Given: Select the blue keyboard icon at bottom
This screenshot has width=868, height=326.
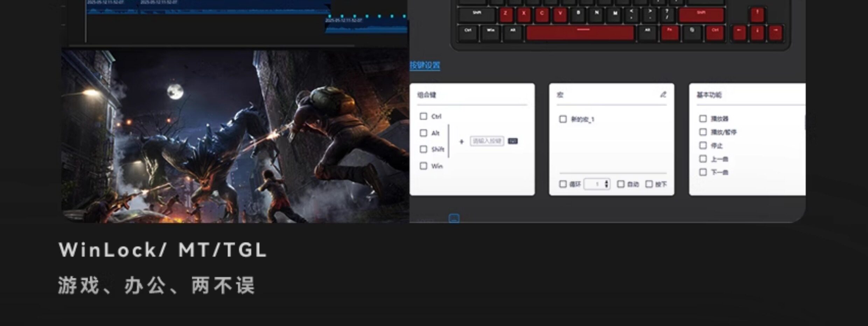Looking at the screenshot, I should 454,219.
